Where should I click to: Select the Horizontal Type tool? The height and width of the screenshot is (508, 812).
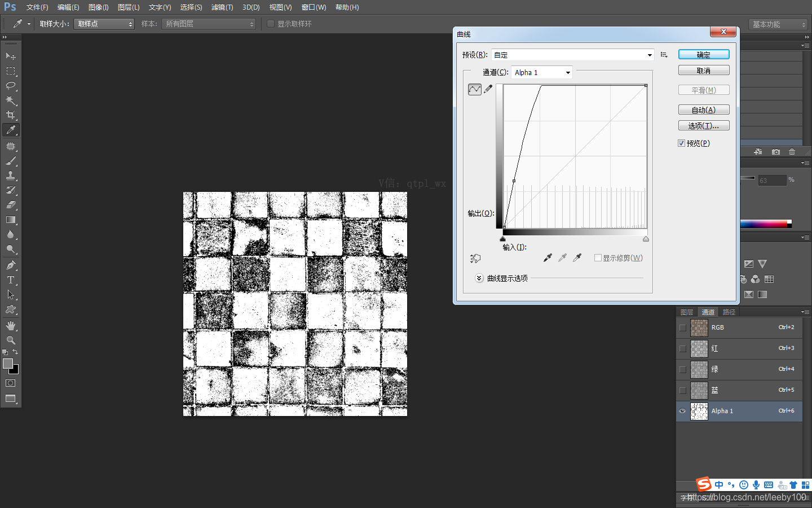tap(11, 280)
